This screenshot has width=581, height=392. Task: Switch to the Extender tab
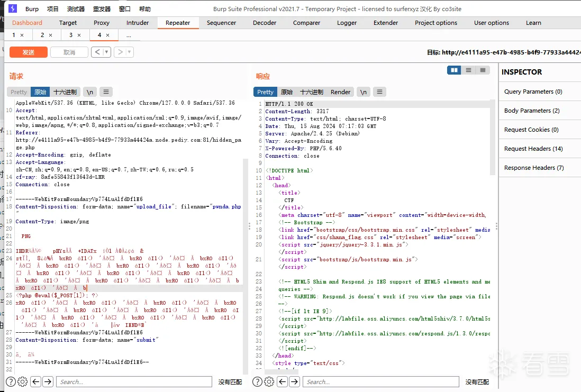tap(386, 23)
